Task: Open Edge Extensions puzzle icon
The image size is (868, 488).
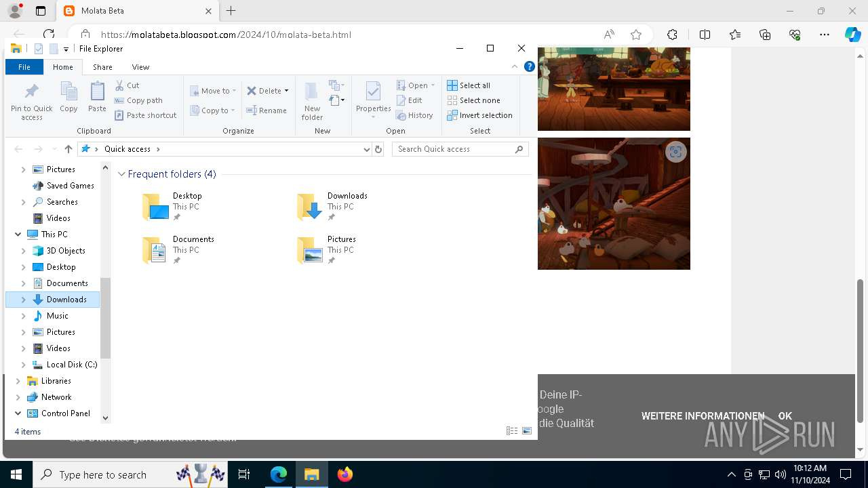Action: tap(672, 35)
